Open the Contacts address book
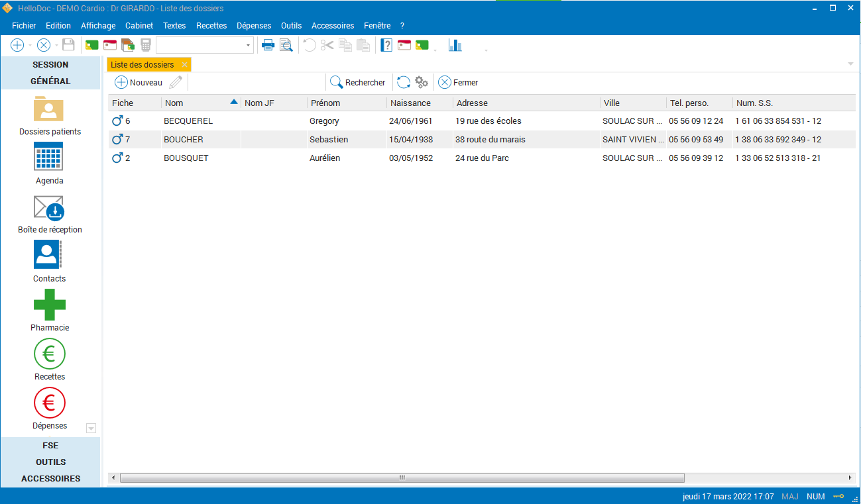 (48, 255)
